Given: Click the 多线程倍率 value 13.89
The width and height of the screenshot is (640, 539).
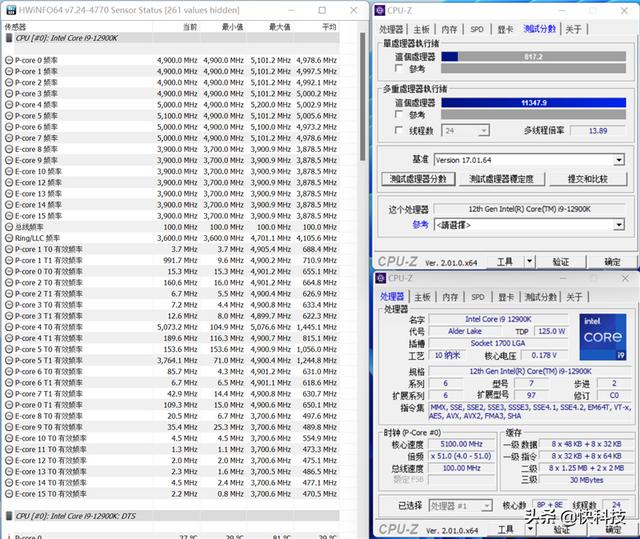Looking at the screenshot, I should point(598,131).
